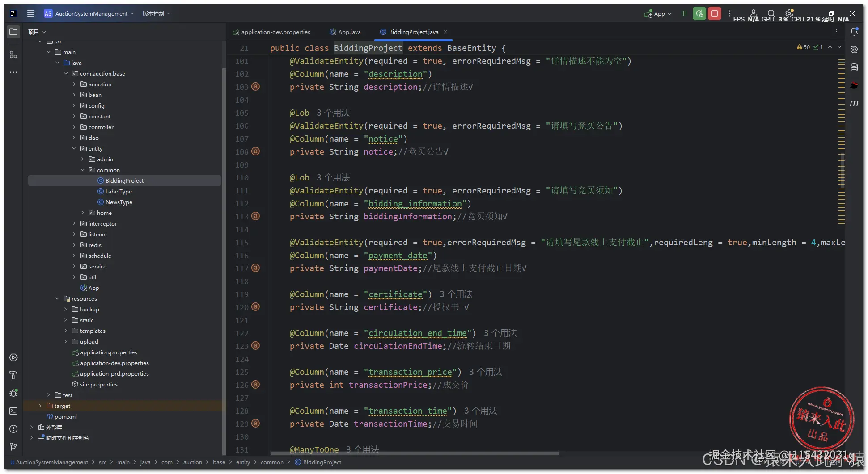Screen dimensions: 868x474
Task: Click the gutter icon on line 126
Action: point(255,385)
